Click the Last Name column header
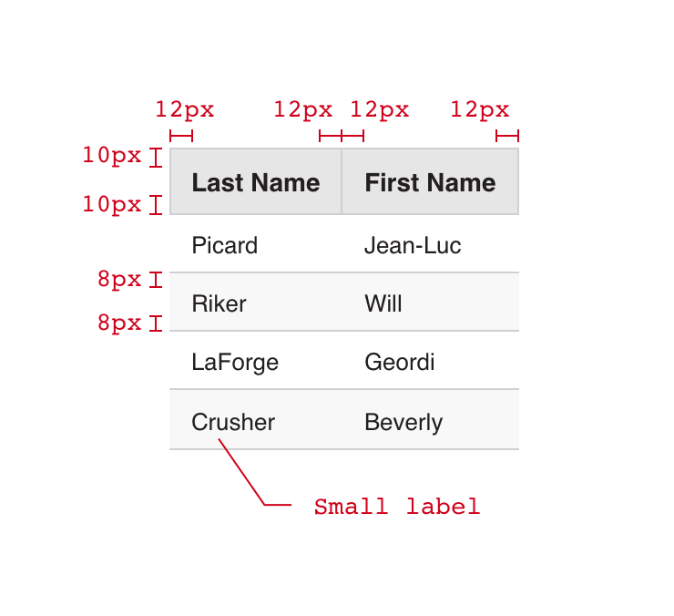Screen dimensions: 674x616 (x=256, y=182)
